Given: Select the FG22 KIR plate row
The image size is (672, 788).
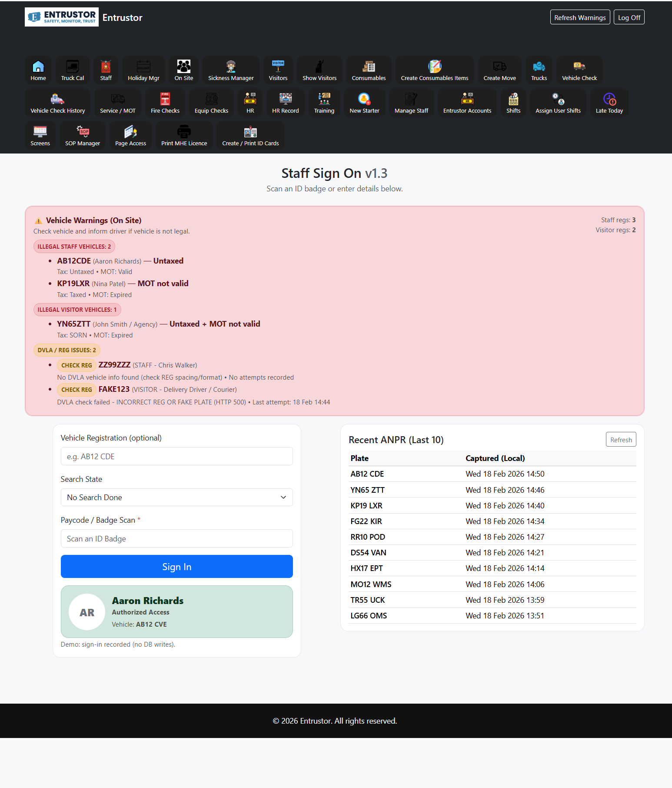Looking at the screenshot, I should click(492, 521).
